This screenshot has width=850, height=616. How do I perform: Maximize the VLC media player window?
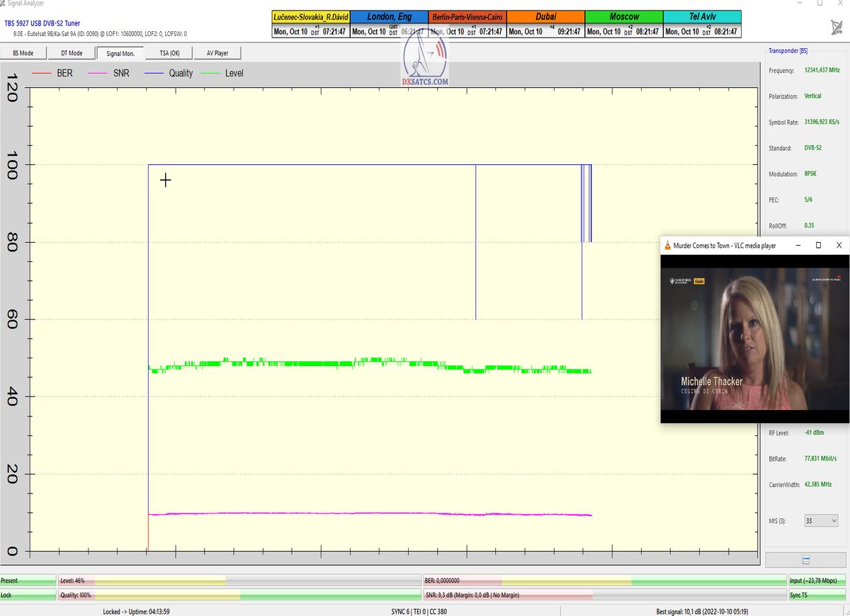pos(818,246)
